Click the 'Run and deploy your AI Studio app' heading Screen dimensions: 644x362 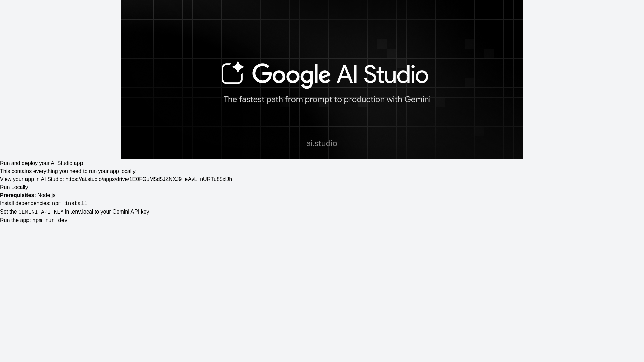click(42, 163)
